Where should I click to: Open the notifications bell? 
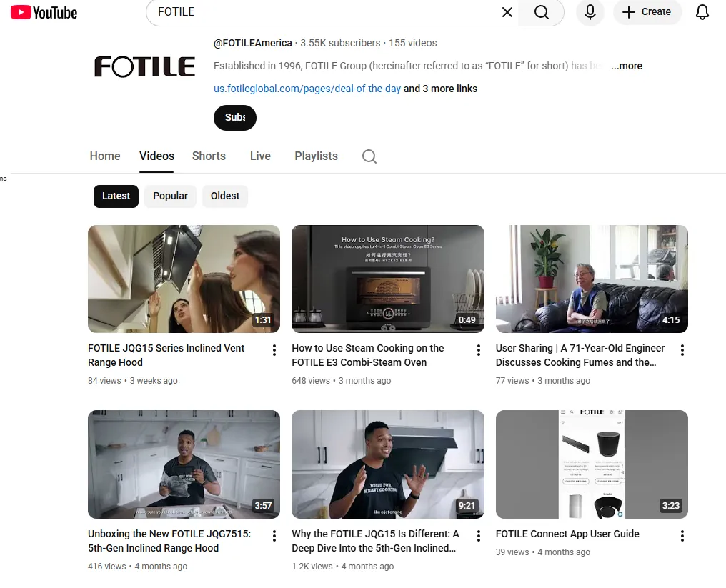702,12
